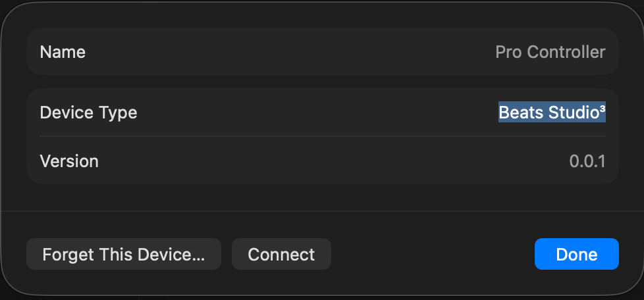Viewport: 644px width, 300px height.
Task: Click the "Version" row label
Action: coord(69,161)
